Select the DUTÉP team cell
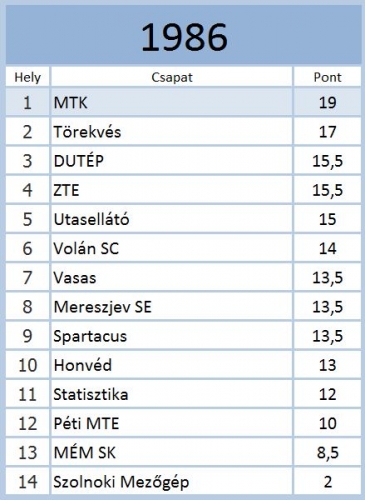 172,161
